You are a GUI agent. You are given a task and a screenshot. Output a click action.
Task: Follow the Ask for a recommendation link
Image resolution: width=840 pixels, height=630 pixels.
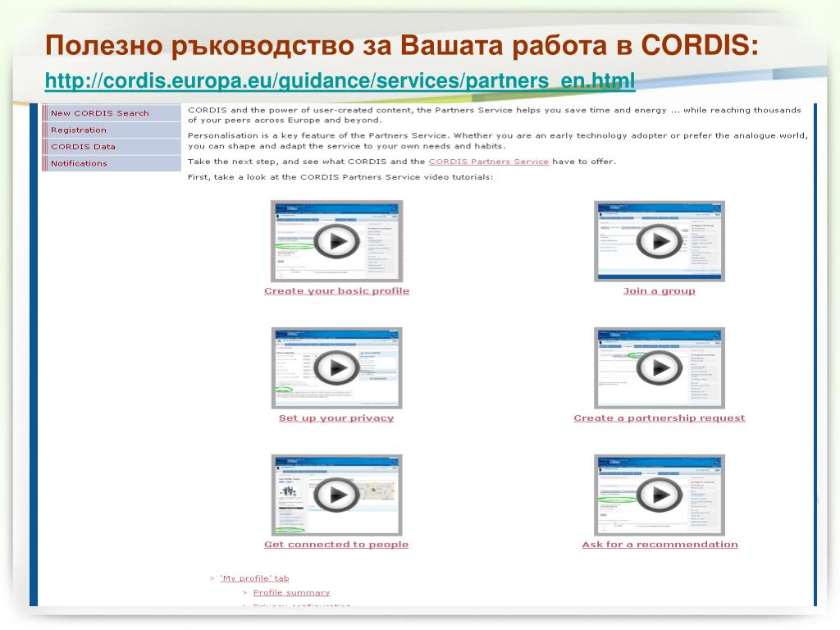point(660,545)
